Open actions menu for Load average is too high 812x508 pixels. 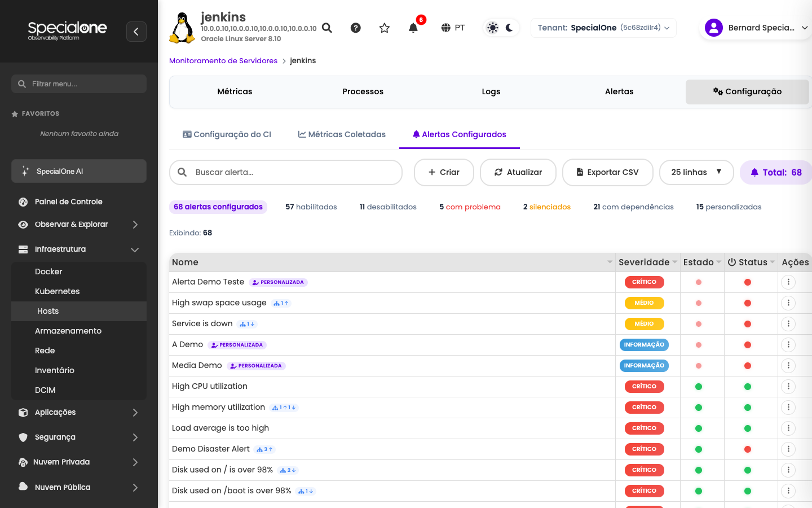788,428
